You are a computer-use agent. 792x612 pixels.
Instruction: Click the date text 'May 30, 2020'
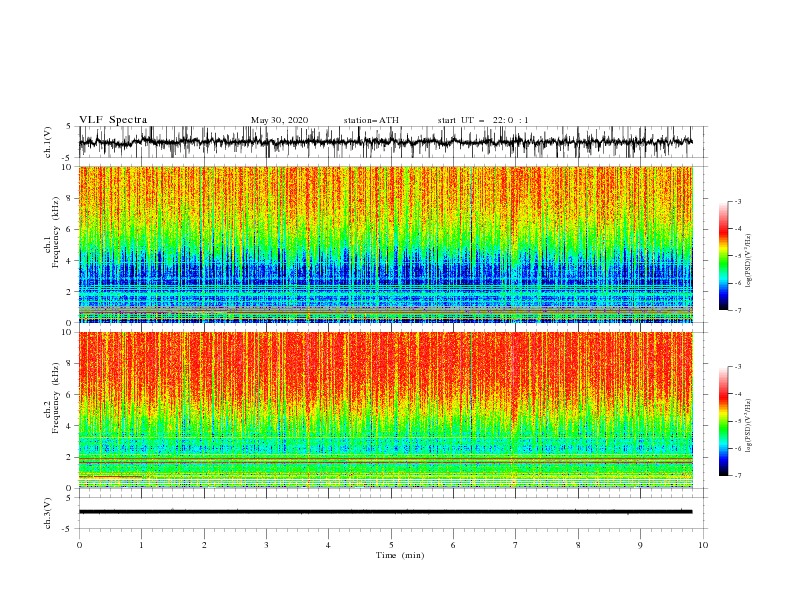click(x=279, y=120)
